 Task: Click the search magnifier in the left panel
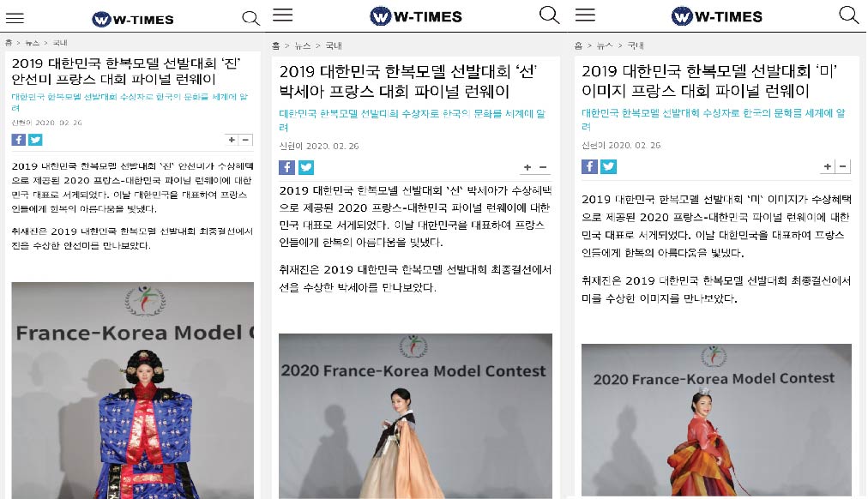coord(250,18)
